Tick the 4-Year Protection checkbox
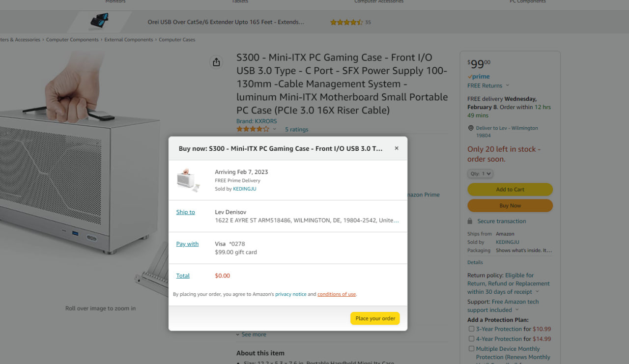The width and height of the screenshot is (629, 364). 472,339
